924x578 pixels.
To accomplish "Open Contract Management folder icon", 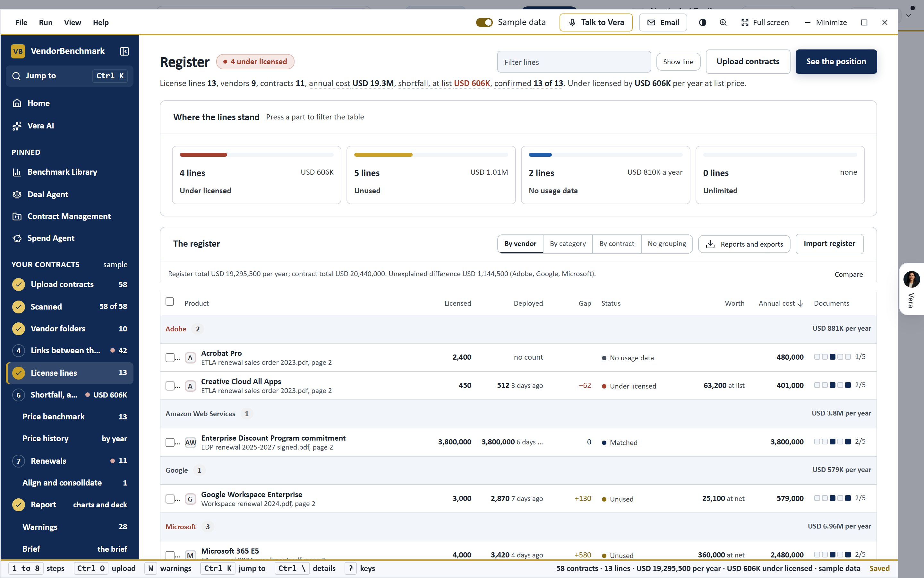I will 17,216.
